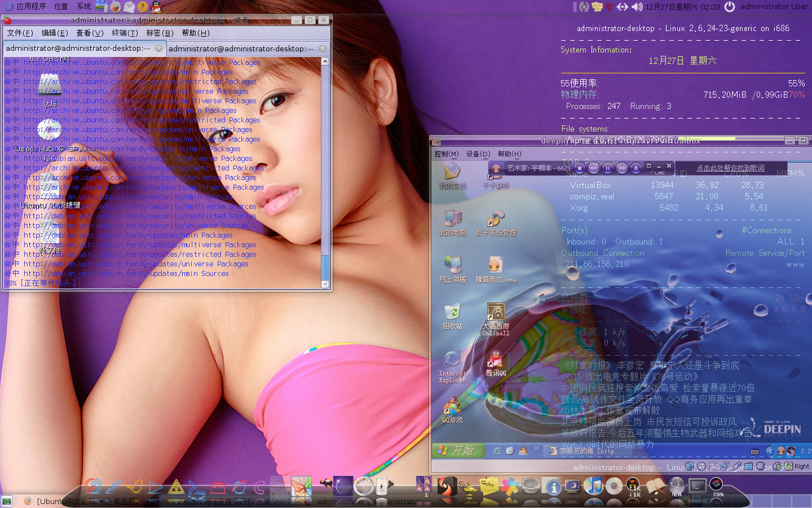Launch Internet Explorer on XP desktop
Viewport: 812px width, 508px height.
tap(452, 366)
